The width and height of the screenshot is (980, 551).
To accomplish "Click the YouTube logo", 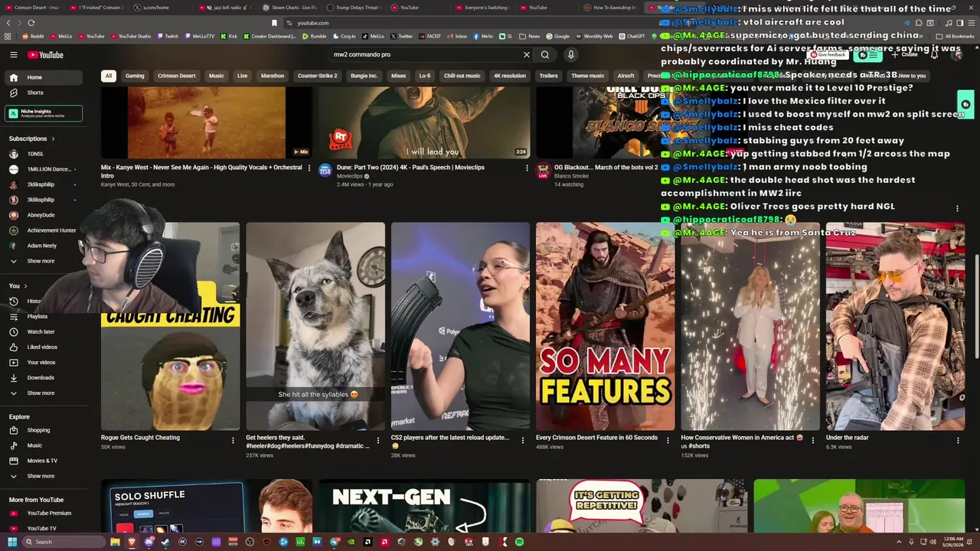I will tap(45, 54).
